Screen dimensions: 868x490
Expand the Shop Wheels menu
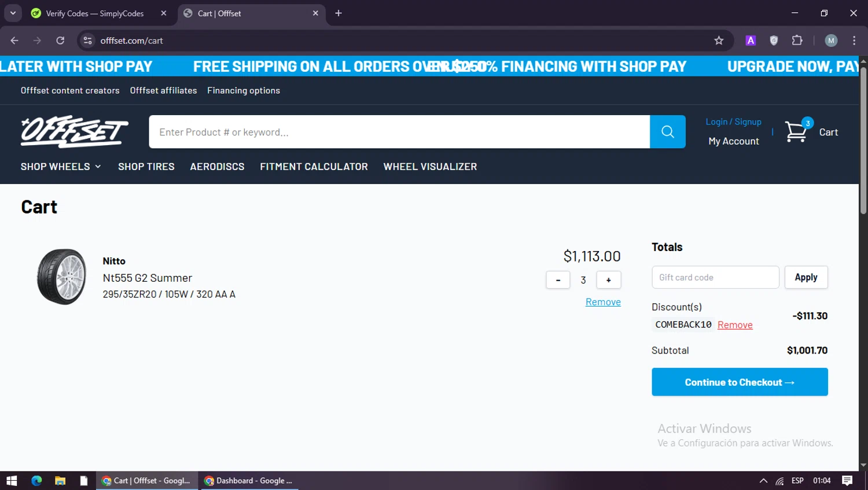click(x=61, y=167)
